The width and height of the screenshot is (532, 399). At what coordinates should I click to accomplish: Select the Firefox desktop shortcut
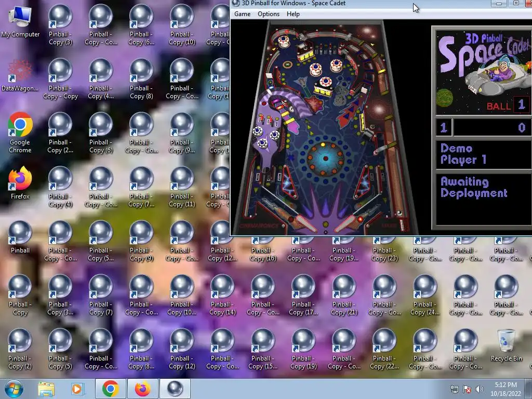[x=20, y=183]
